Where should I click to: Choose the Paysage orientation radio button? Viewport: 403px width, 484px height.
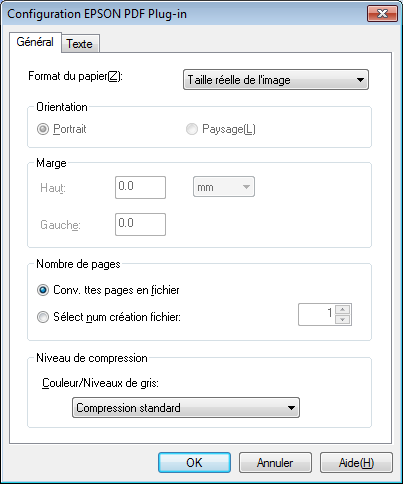[192, 129]
